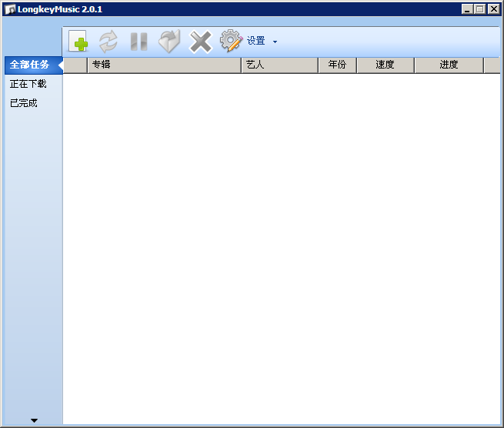Click the settings gear icon
This screenshot has height=428, width=504.
(231, 42)
